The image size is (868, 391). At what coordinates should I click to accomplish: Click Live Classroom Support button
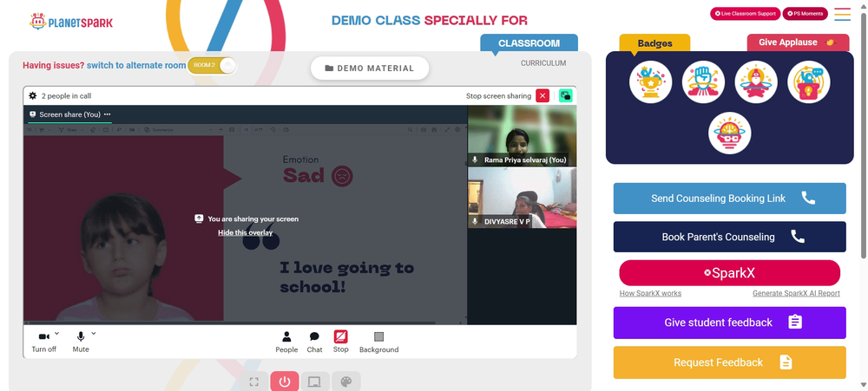pyautogui.click(x=745, y=13)
